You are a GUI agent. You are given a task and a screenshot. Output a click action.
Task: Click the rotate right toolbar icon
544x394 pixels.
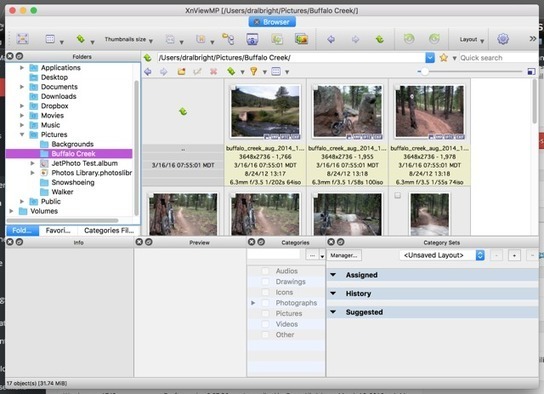coord(434,39)
